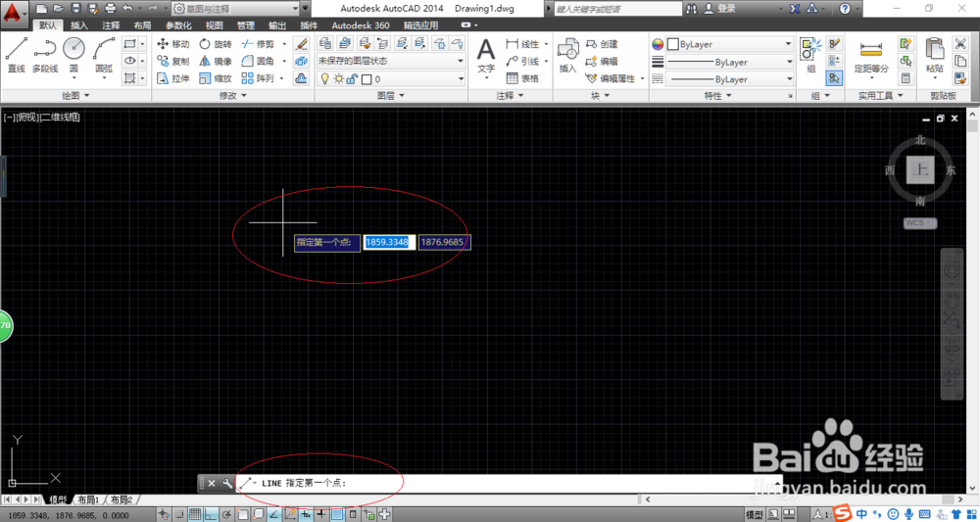The width and height of the screenshot is (980, 522).
Task: Open the ByLayer linetype dropdown
Action: click(729, 79)
